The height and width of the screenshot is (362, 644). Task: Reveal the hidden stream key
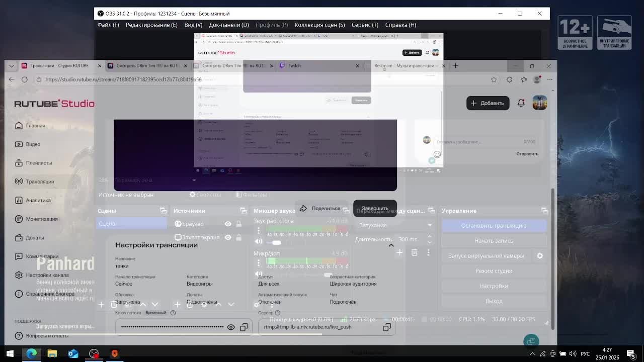[231, 327]
